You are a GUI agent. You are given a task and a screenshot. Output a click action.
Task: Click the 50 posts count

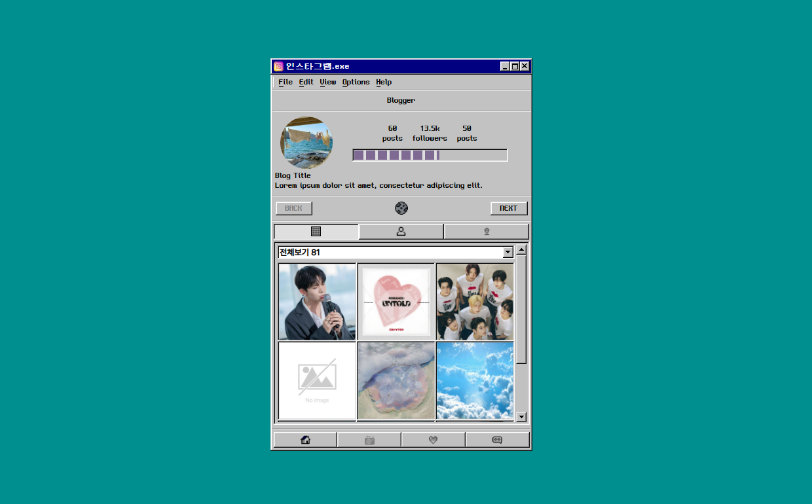[x=467, y=134]
